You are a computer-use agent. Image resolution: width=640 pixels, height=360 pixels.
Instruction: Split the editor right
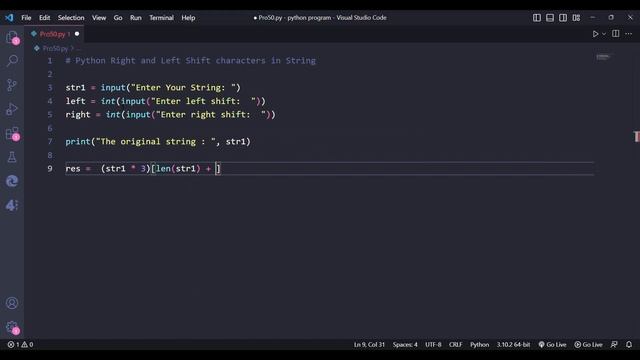point(616,33)
